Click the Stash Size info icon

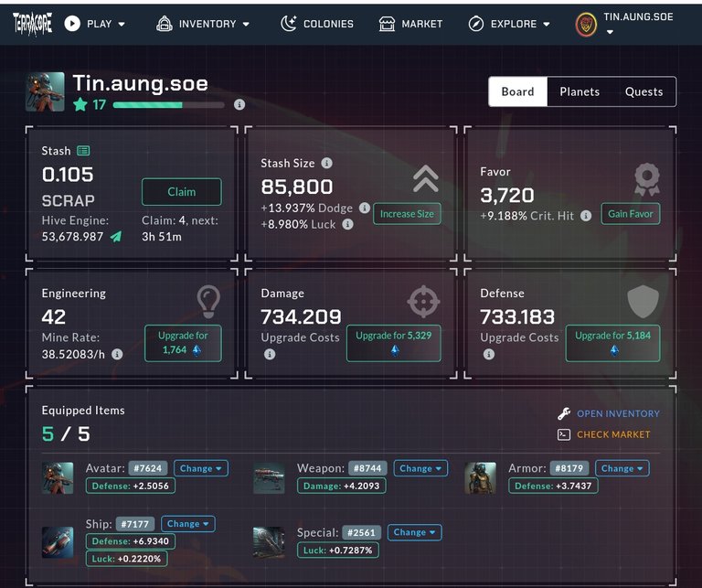click(327, 163)
